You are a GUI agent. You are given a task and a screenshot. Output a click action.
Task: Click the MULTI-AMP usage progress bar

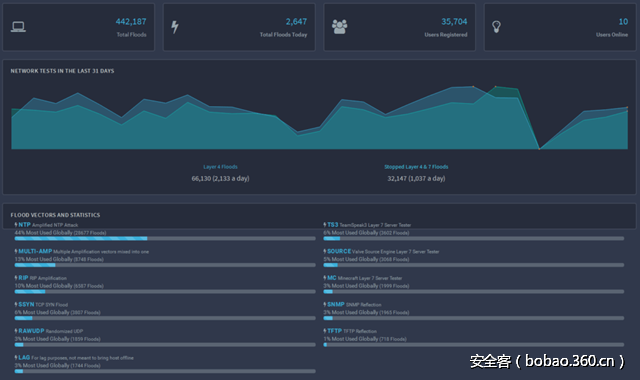165,265
